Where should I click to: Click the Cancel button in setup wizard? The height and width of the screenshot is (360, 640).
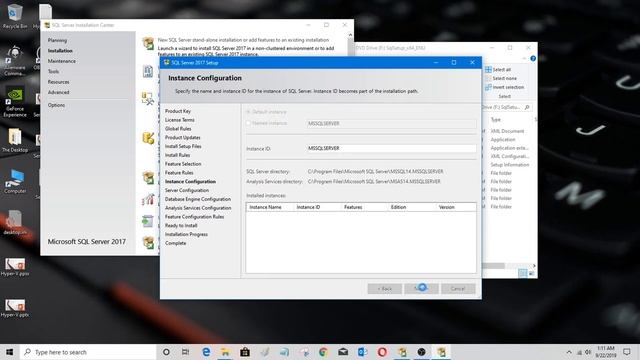click(x=458, y=289)
